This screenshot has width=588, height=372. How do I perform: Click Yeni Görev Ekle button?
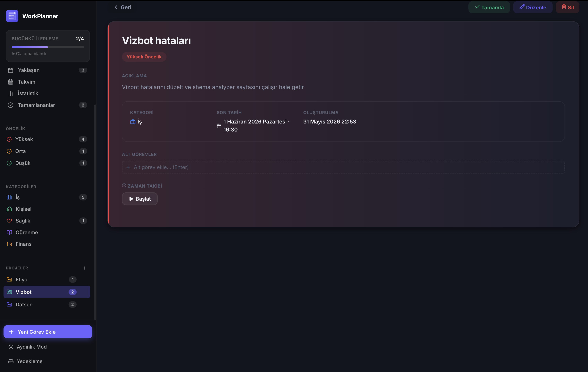48,332
